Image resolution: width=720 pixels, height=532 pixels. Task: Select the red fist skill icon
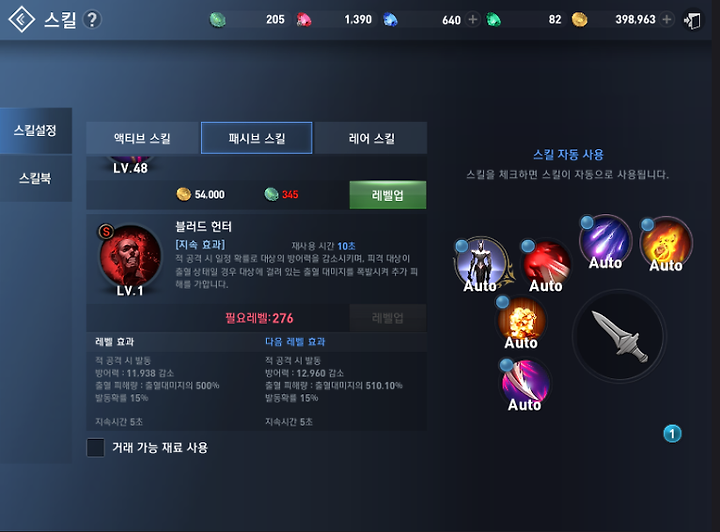546,265
